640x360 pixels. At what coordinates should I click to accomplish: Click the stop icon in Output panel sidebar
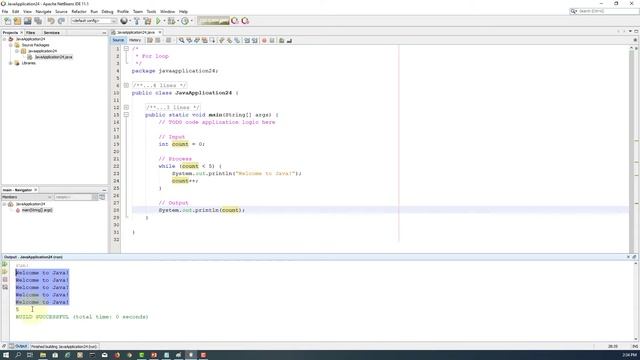tap(5, 280)
